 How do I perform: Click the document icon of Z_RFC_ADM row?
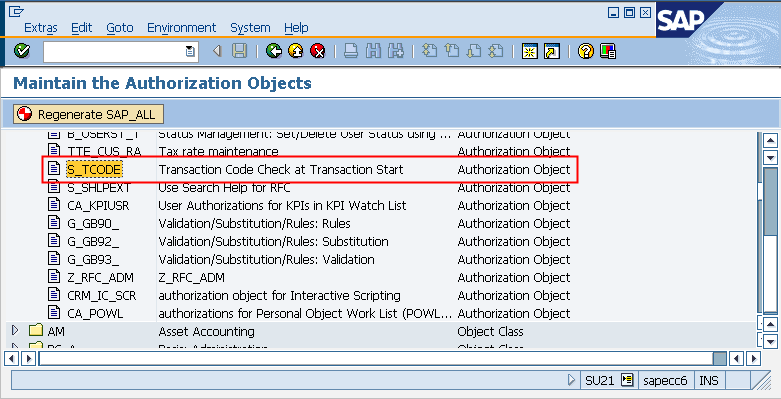(53, 277)
